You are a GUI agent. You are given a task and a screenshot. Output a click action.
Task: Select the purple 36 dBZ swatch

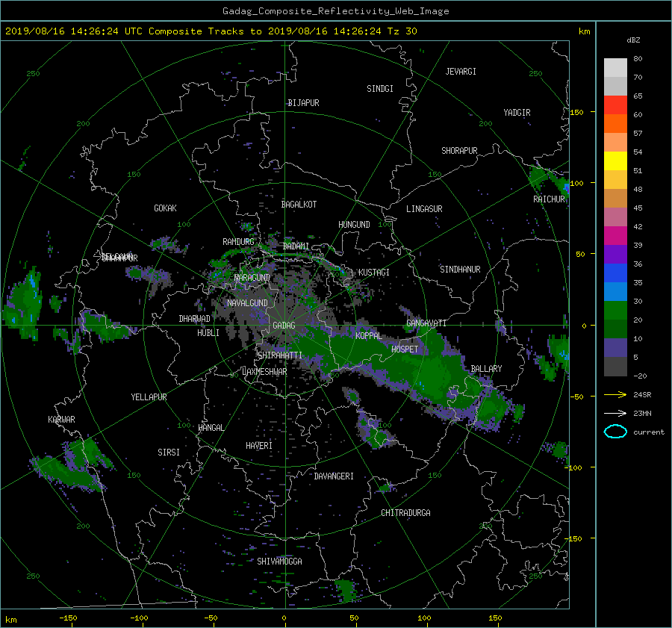click(x=615, y=254)
